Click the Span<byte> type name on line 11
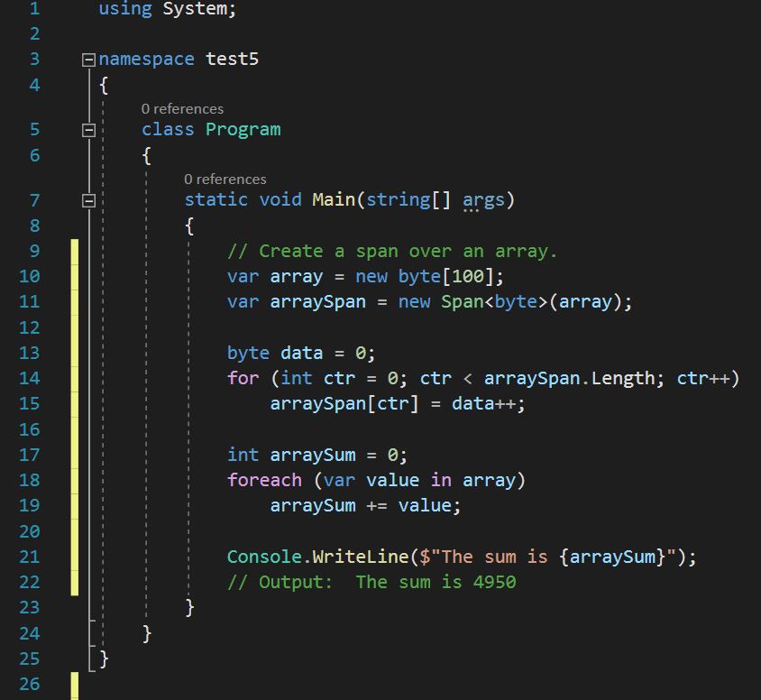Image resolution: width=761 pixels, height=700 pixels. [x=492, y=301]
